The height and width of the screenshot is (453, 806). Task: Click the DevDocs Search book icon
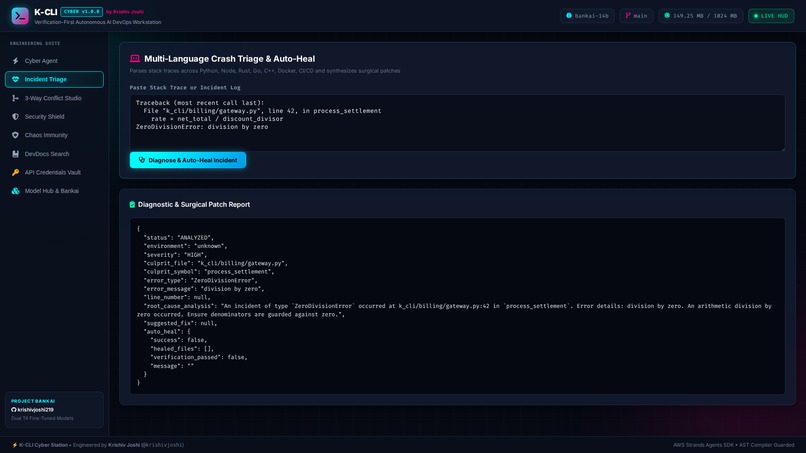click(15, 154)
